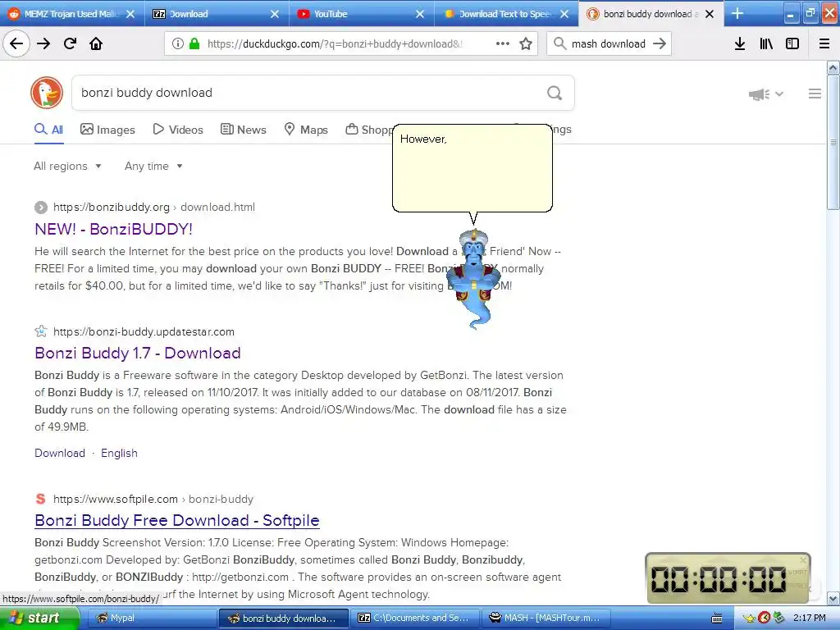Toggle the browser sidebar view
Screen dimensions: 840x630
792,43
